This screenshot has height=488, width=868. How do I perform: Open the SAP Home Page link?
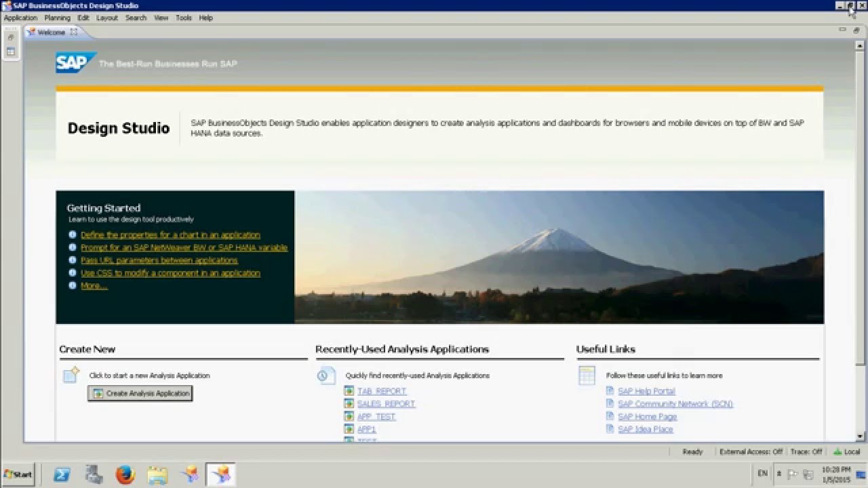tap(647, 417)
